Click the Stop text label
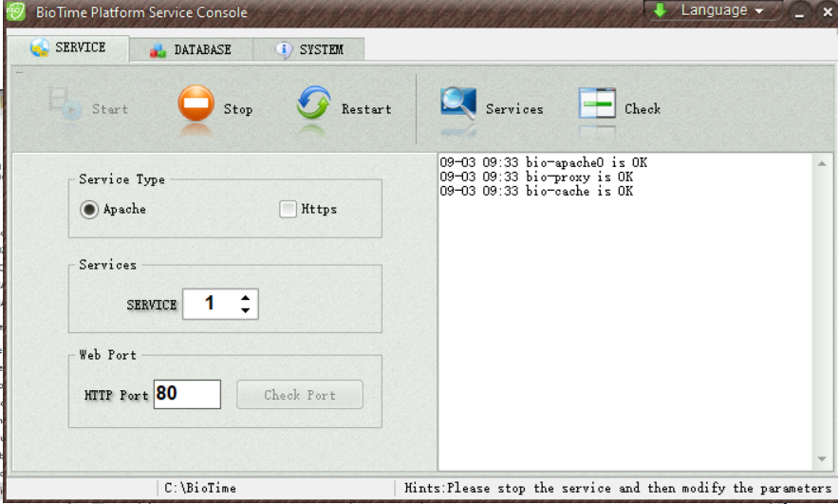Viewport: 838px width, 504px height. tap(238, 109)
